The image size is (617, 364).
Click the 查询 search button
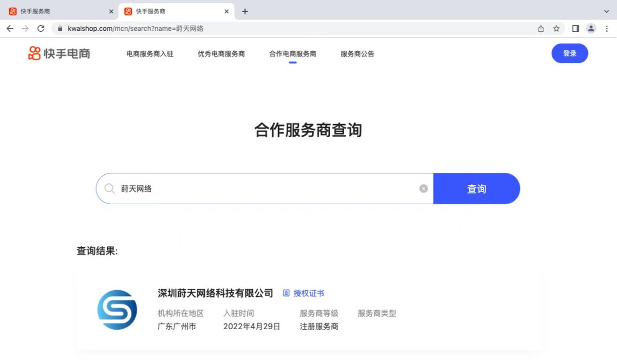click(477, 188)
